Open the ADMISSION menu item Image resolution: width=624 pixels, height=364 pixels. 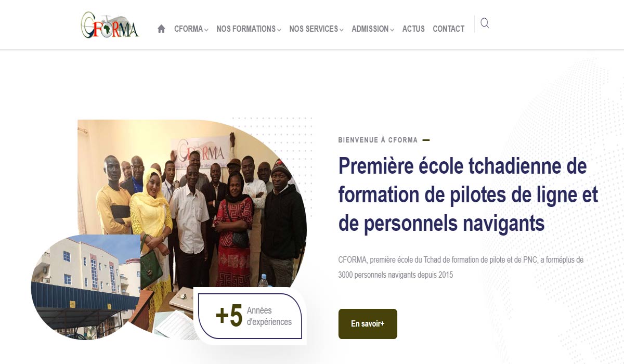[x=370, y=29]
